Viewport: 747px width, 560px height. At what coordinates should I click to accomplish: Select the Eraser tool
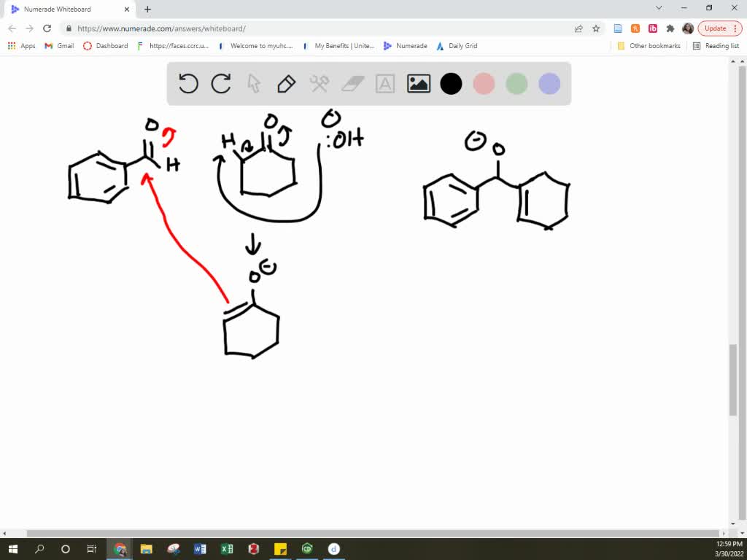351,84
